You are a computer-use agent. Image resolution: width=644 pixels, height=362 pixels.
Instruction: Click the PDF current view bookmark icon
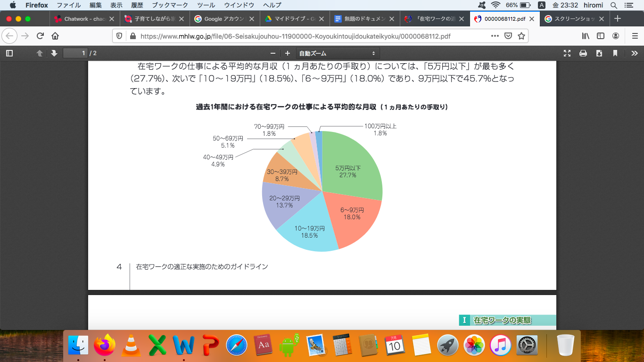[615, 53]
